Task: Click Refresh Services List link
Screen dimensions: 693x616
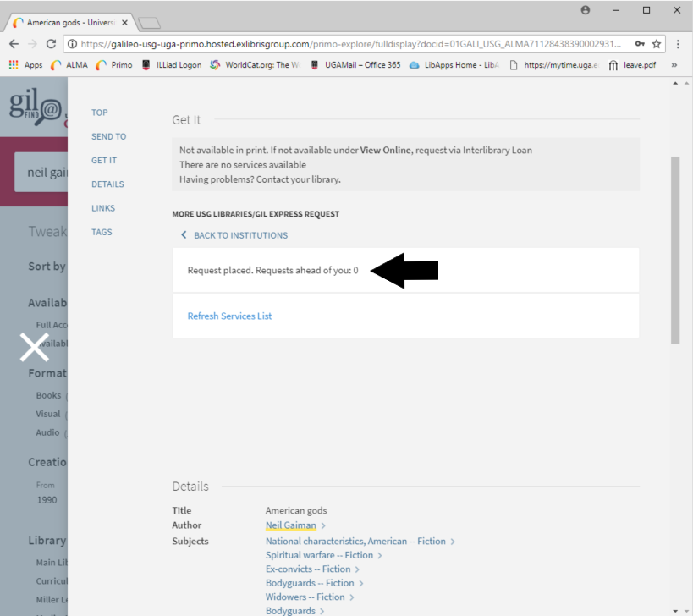Action: 229,316
